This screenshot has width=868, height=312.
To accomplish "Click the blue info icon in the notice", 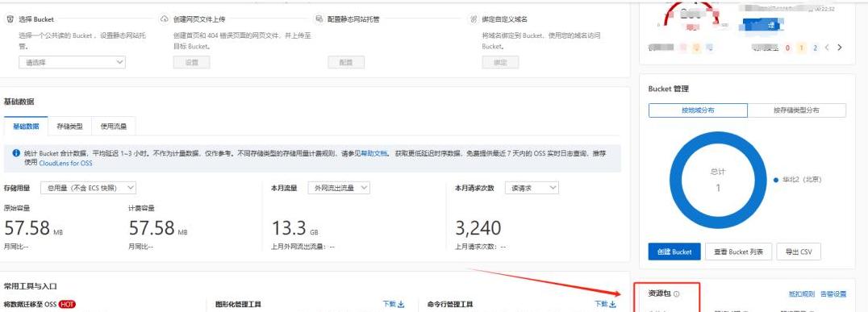I will (16, 153).
